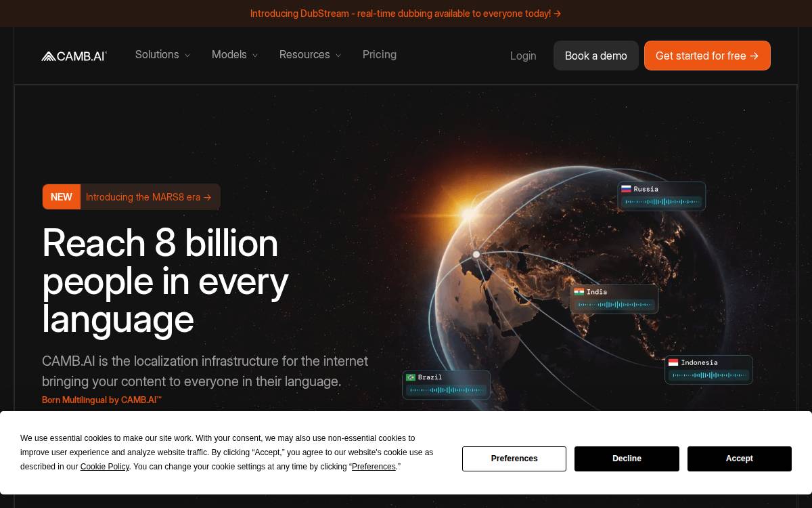Click the India flag icon
Screen dimensions: 812x508
coord(579,292)
